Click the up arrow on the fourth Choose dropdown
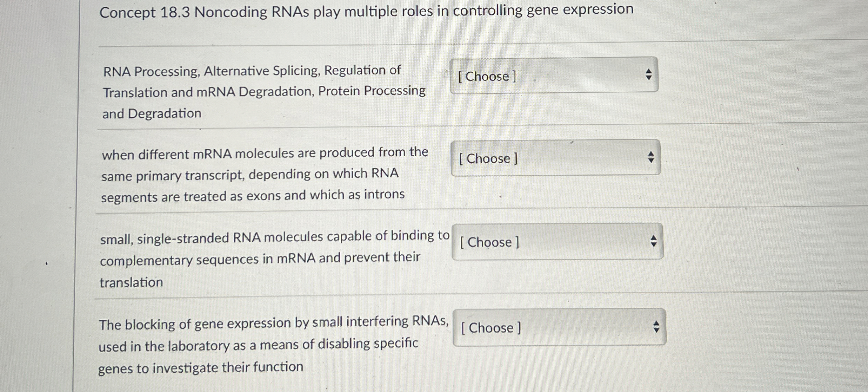 [x=657, y=324]
